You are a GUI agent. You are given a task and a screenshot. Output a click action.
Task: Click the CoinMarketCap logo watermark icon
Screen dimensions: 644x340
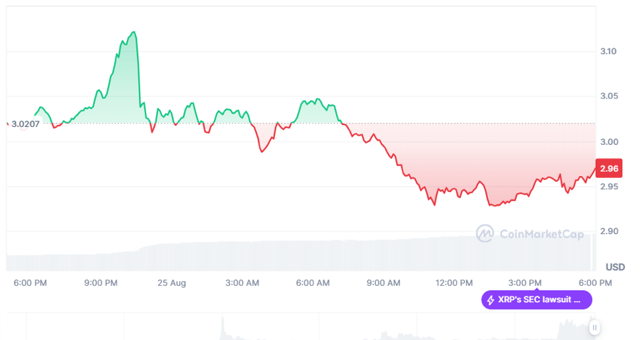pyautogui.click(x=485, y=234)
